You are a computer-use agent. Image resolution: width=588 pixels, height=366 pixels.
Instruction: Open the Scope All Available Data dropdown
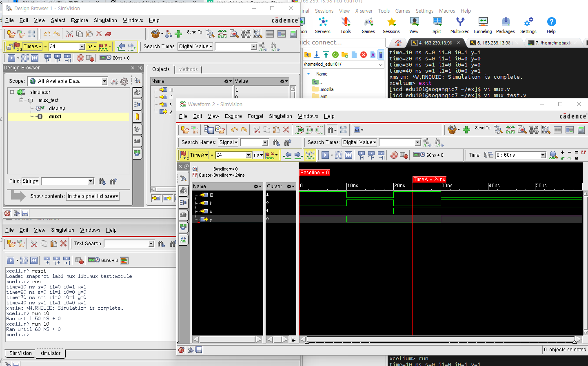(x=104, y=82)
